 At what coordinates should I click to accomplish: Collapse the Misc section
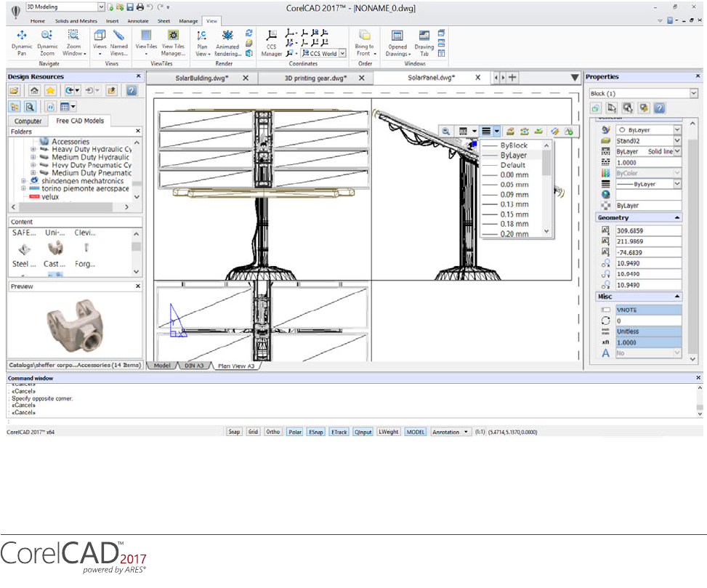(677, 297)
